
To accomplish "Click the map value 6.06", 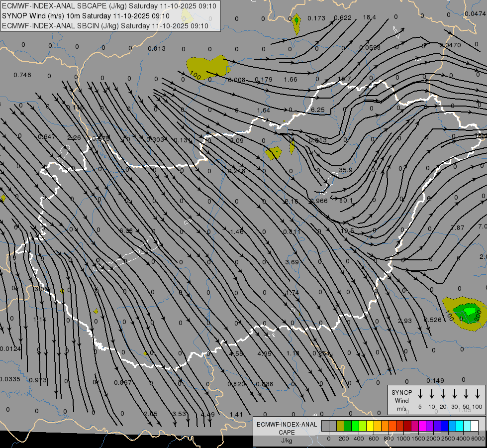I will [x=126, y=230].
